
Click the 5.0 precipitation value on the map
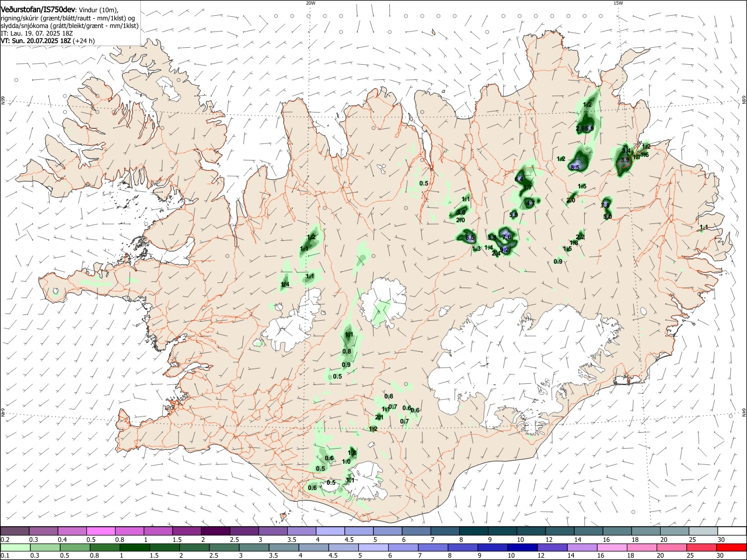(x=608, y=216)
